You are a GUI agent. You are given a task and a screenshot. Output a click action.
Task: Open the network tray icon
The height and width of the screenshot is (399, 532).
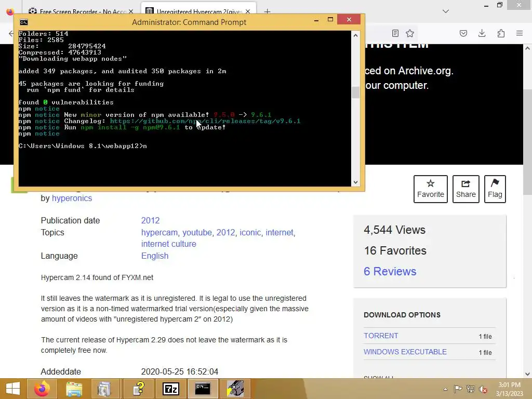471,389
